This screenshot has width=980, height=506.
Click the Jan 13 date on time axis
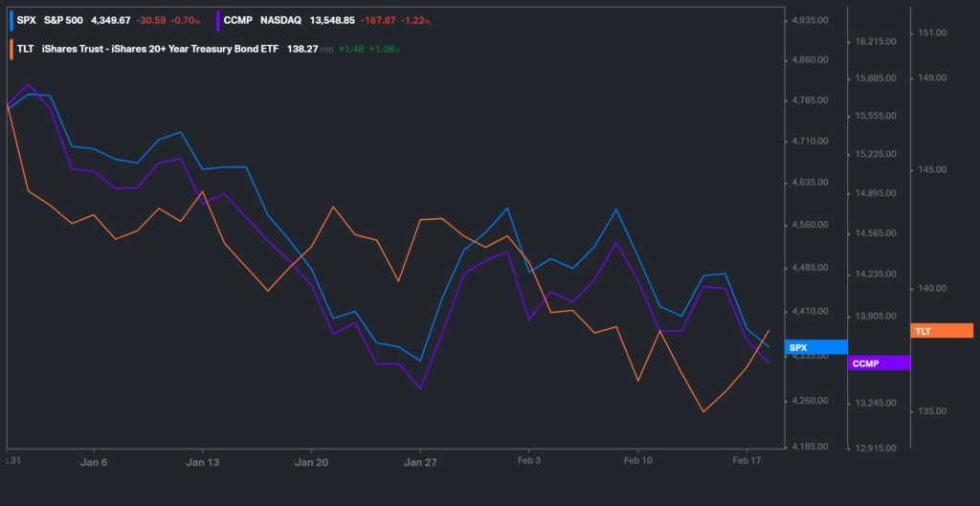203,461
